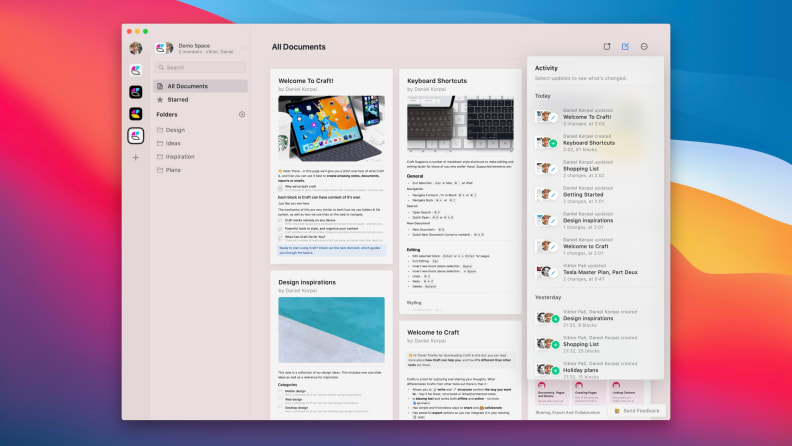Click green plus badge on Holiday plans activity
Image resolution: width=792 pixels, height=446 pixels.
pyautogui.click(x=555, y=371)
